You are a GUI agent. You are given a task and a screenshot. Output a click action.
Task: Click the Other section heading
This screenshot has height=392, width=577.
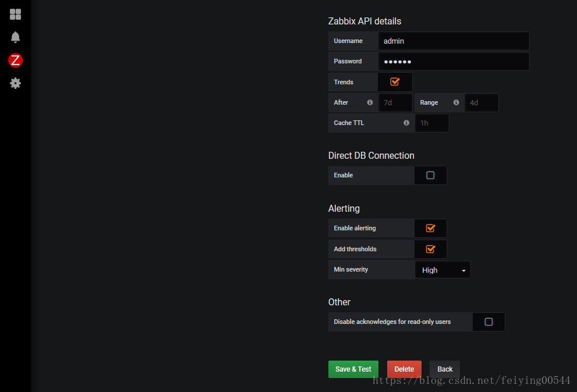339,302
